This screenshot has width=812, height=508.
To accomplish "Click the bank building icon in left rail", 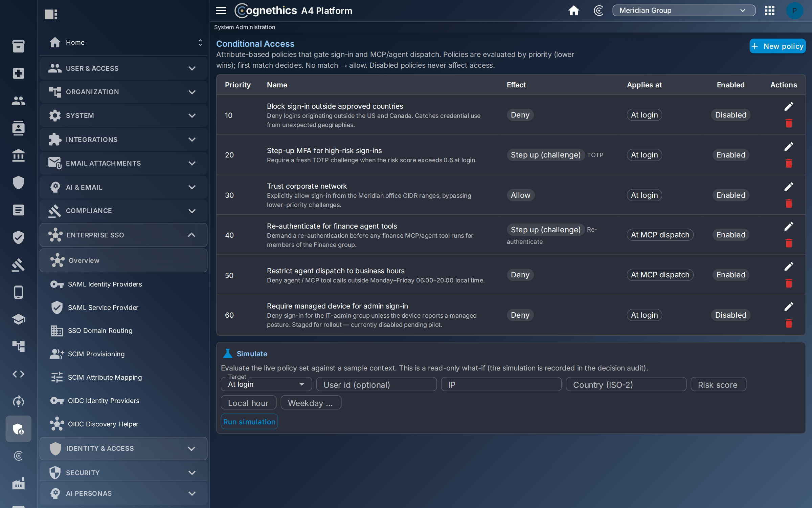I will click(18, 155).
